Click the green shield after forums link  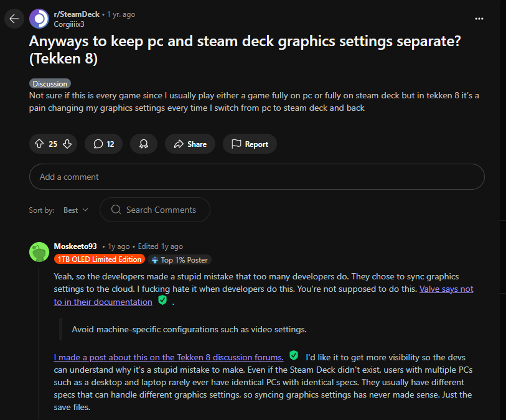[x=294, y=355]
